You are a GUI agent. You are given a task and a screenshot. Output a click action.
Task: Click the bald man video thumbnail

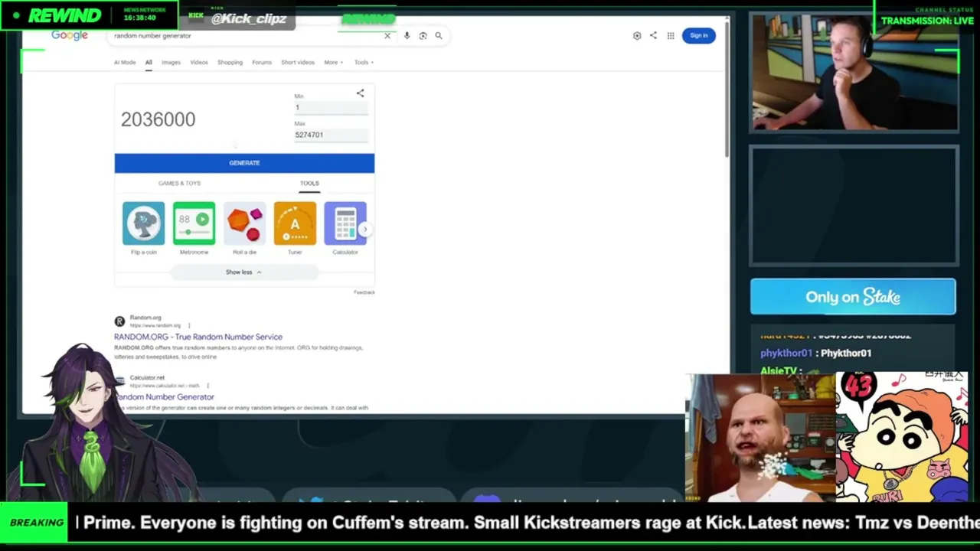tap(760, 439)
